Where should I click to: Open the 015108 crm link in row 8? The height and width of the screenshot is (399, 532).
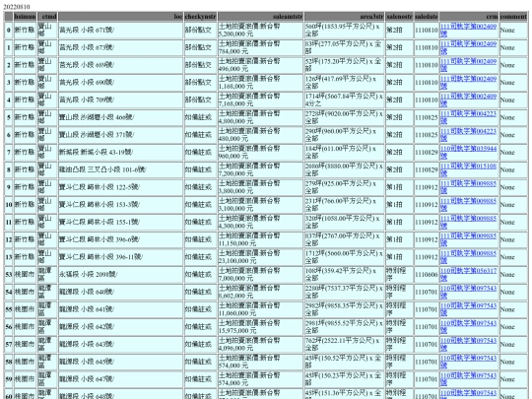click(x=468, y=169)
